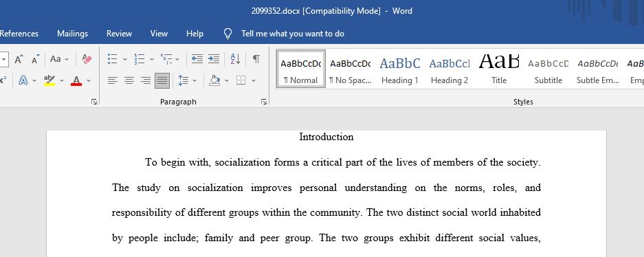Open Paragraph settings dialog launcher
The height and width of the screenshot is (257, 644).
pos(264,102)
